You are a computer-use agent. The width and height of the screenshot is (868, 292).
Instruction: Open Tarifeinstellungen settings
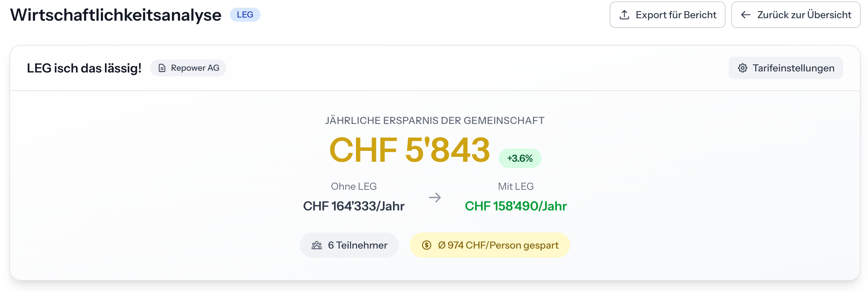793,68
